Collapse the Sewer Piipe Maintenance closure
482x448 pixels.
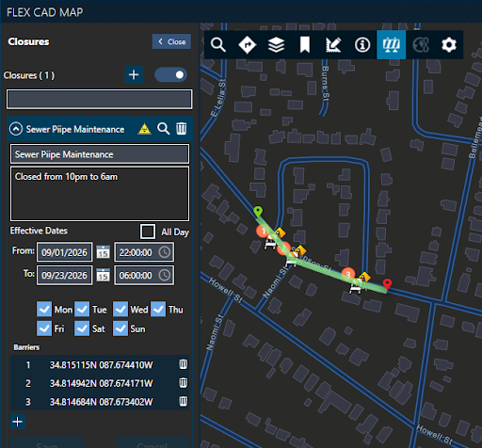click(16, 129)
